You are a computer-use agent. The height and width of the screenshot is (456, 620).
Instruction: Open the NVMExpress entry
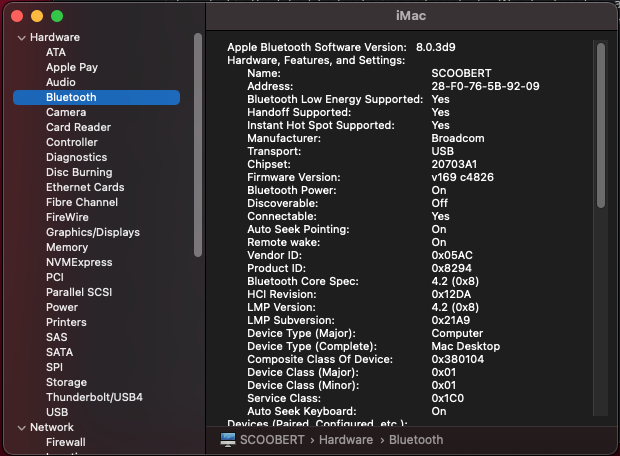(78, 262)
